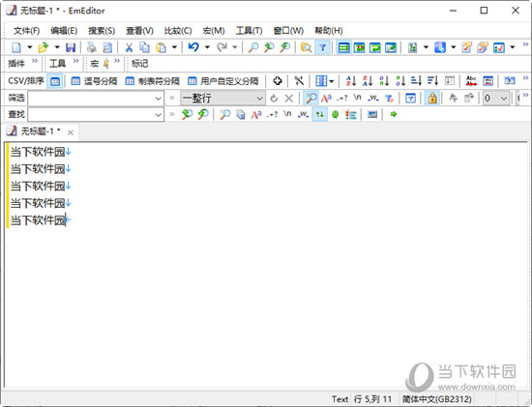Sort Z to A descending icon
The height and width of the screenshot is (407, 532).
point(368,80)
